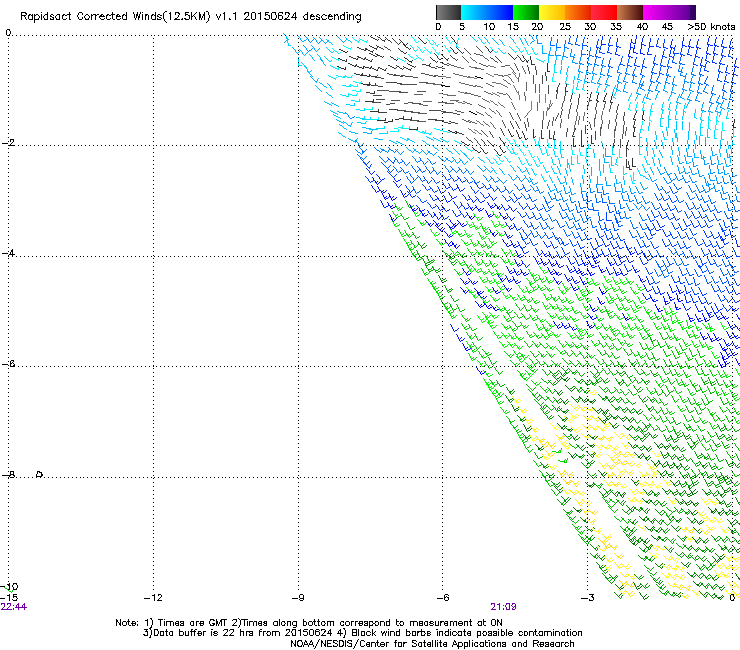
Task: Click the purple '21:09' time label
Action: (503, 607)
